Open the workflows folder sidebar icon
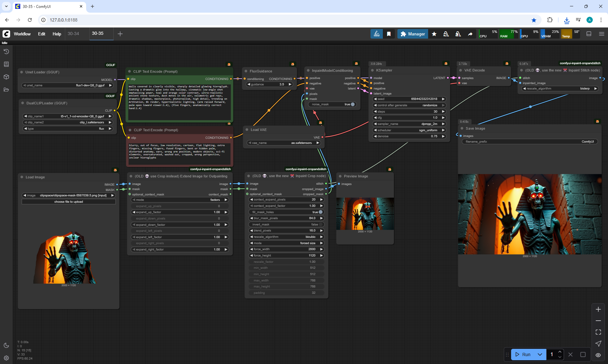Viewport: 608px width, 364px height. [6, 89]
